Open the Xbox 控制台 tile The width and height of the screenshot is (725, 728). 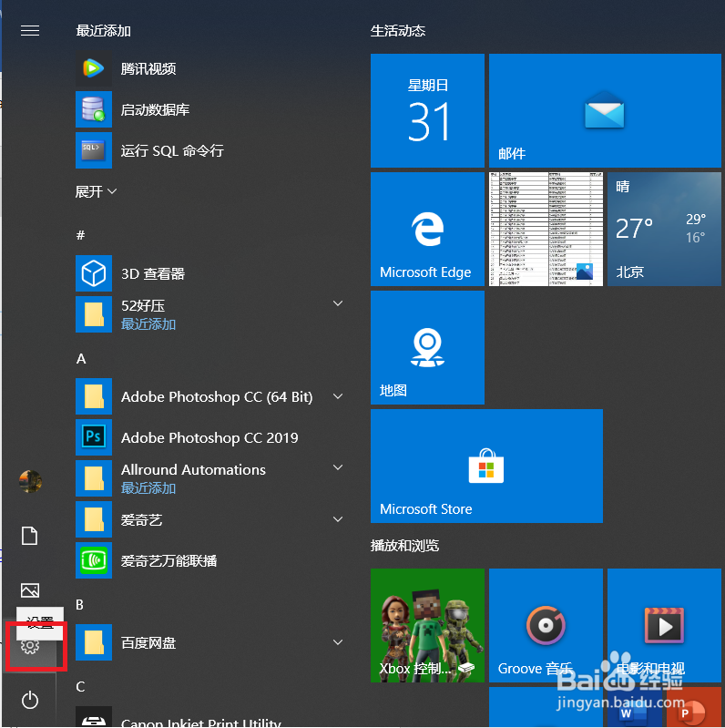427,625
